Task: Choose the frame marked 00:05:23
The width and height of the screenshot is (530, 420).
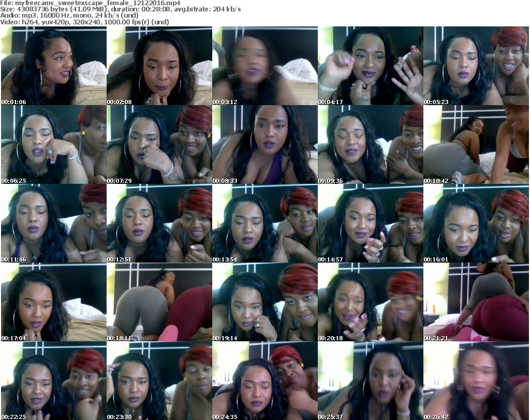Action: click(x=476, y=66)
